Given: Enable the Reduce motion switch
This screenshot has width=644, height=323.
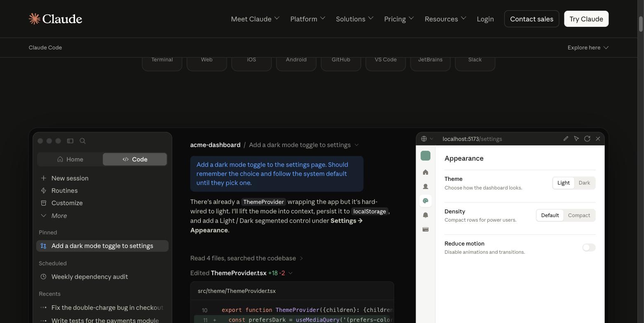Looking at the screenshot, I should tap(589, 248).
